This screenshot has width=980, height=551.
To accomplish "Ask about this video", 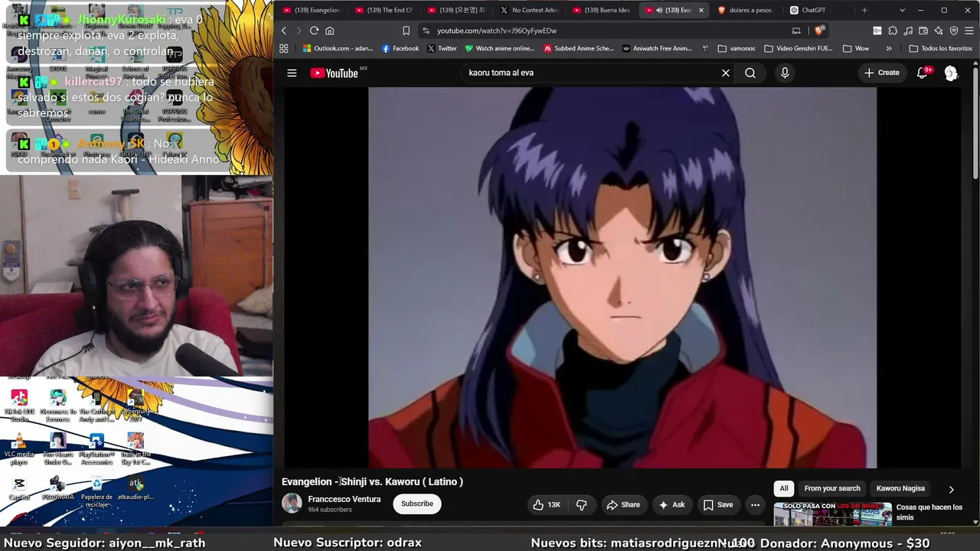I will tap(671, 504).
